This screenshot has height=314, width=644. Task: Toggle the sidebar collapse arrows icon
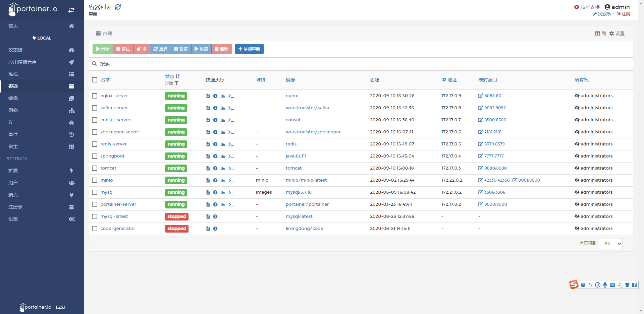[x=71, y=10]
